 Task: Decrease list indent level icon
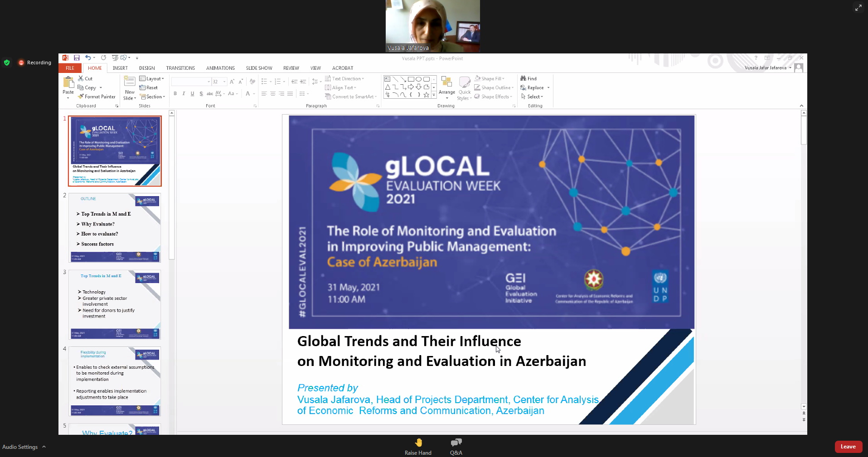295,82
